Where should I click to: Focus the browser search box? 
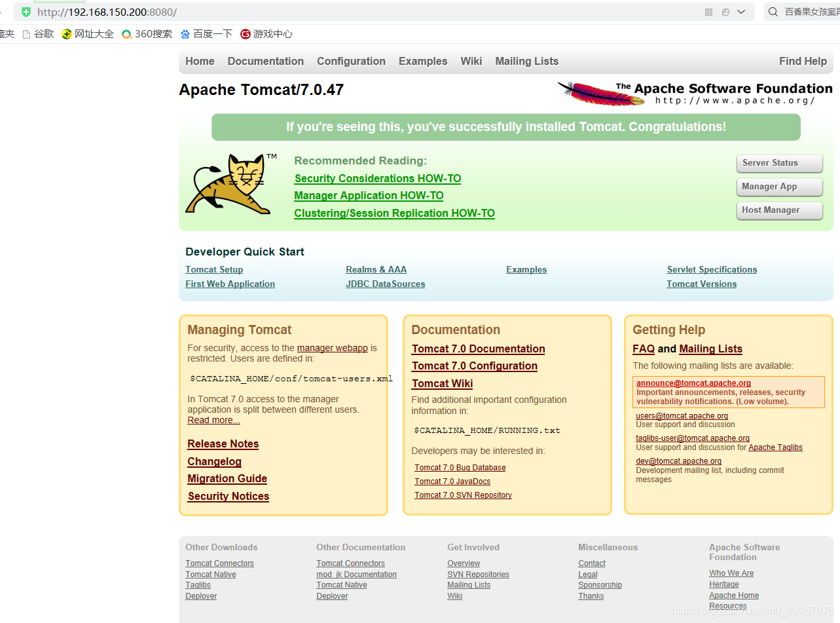click(802, 12)
